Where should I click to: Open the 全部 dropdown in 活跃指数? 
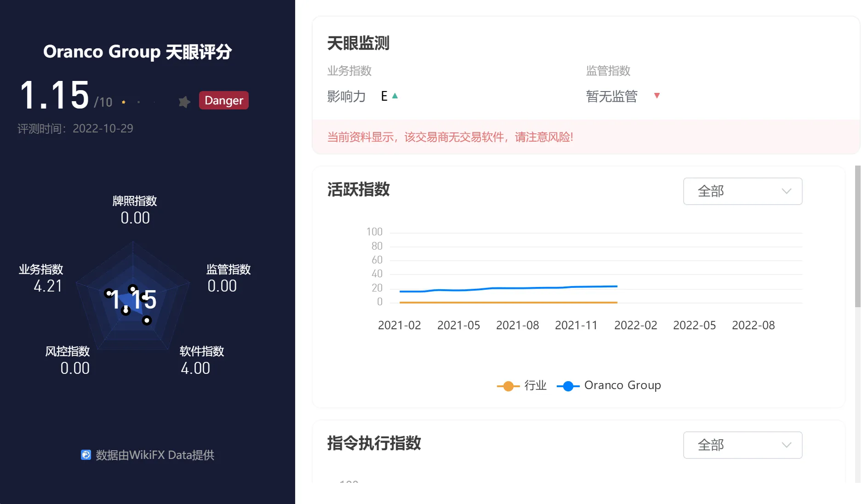click(742, 191)
